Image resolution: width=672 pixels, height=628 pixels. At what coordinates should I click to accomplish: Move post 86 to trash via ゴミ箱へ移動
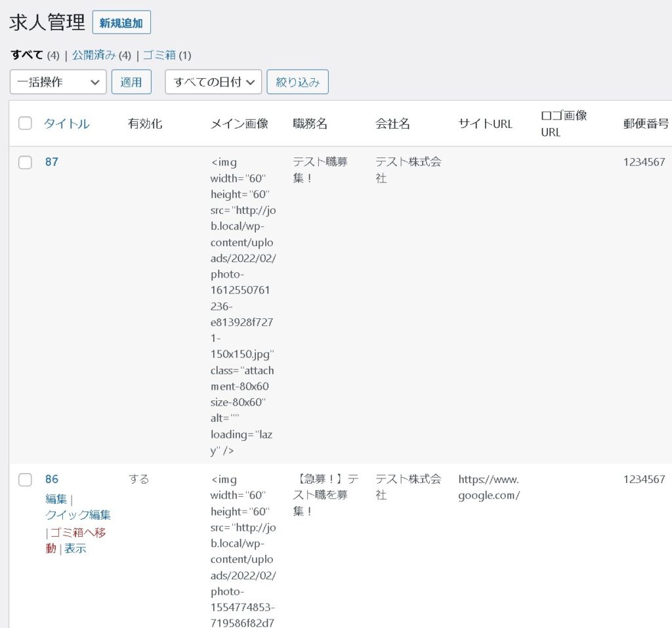[x=77, y=532]
